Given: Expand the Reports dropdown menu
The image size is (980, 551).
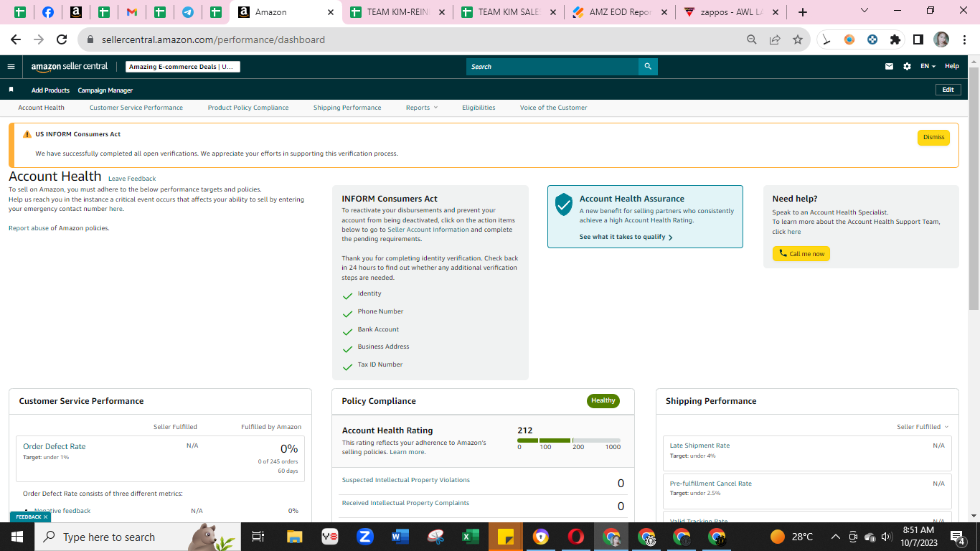Looking at the screenshot, I should click(x=422, y=108).
